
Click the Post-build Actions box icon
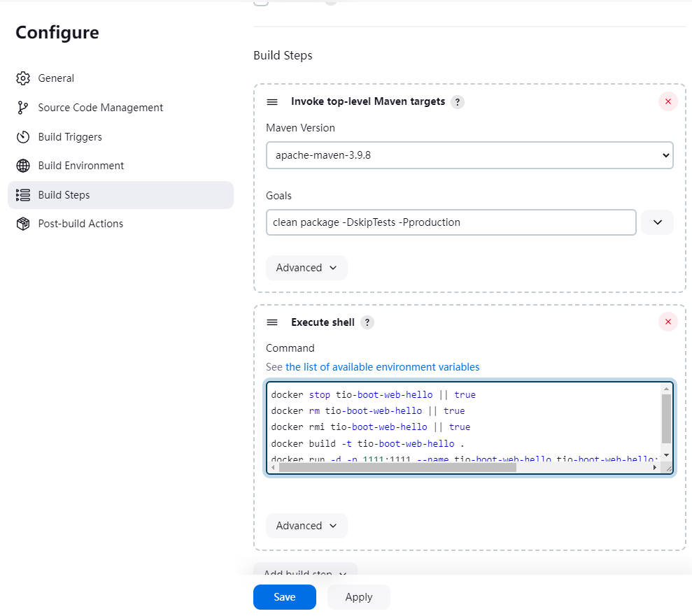tap(23, 224)
